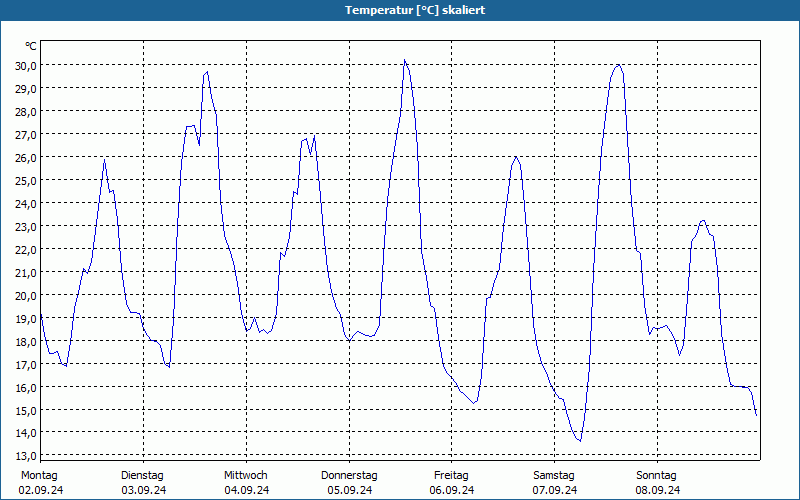
Task: Select the 25,0 y-axis value
Action: click(x=26, y=180)
